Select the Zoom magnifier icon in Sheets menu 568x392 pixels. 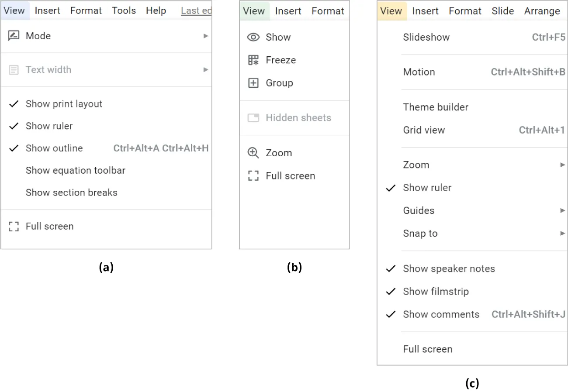253,153
